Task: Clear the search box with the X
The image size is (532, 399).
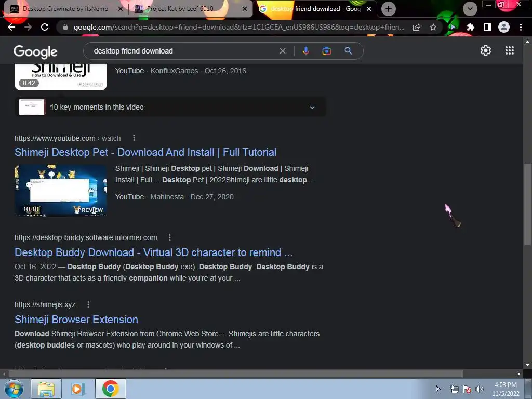Action: pyautogui.click(x=282, y=51)
